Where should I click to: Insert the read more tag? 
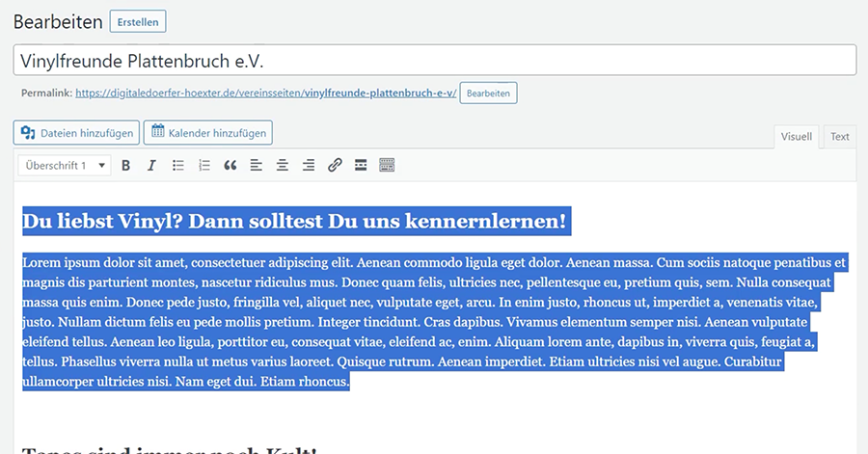click(x=361, y=166)
